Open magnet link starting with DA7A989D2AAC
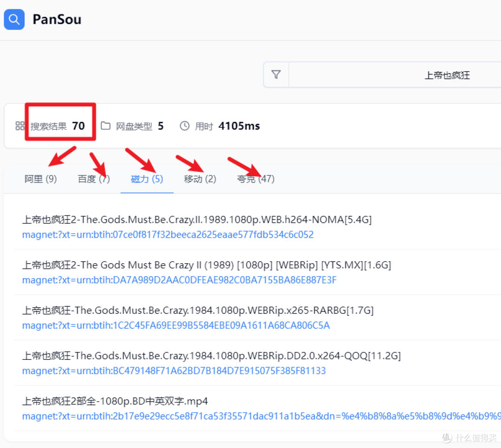Screen dimensions: 501x448 [179, 280]
